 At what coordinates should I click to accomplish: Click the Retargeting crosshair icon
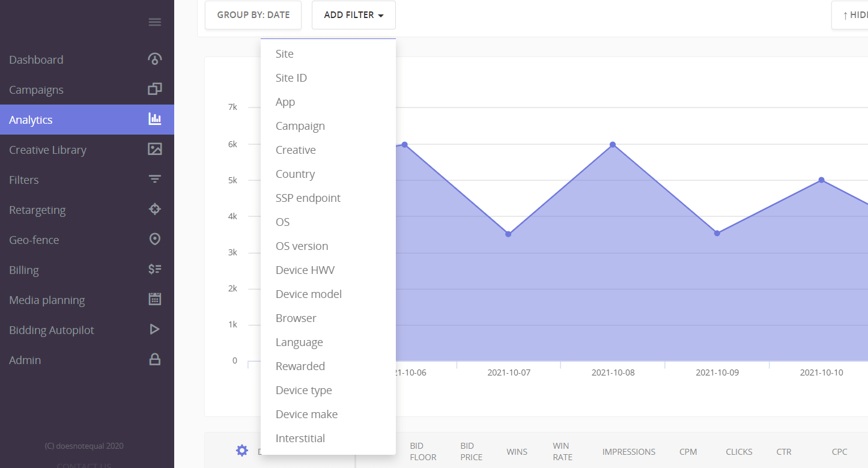[x=155, y=209]
